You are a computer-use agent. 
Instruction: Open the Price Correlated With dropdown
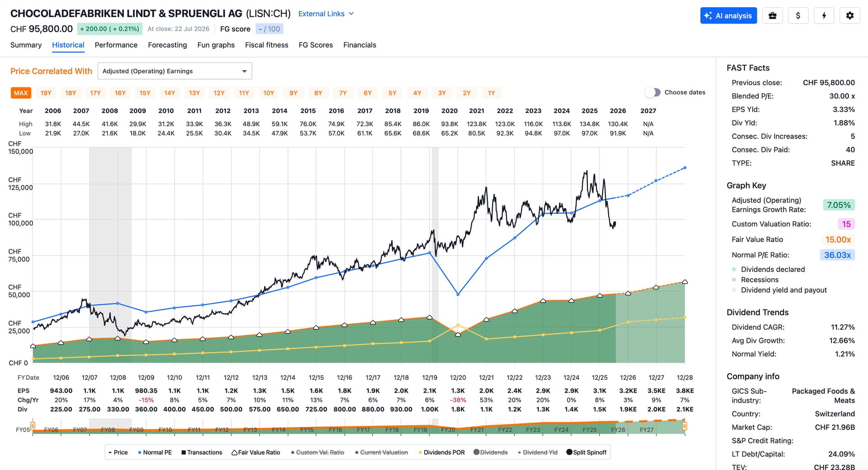[x=175, y=71]
